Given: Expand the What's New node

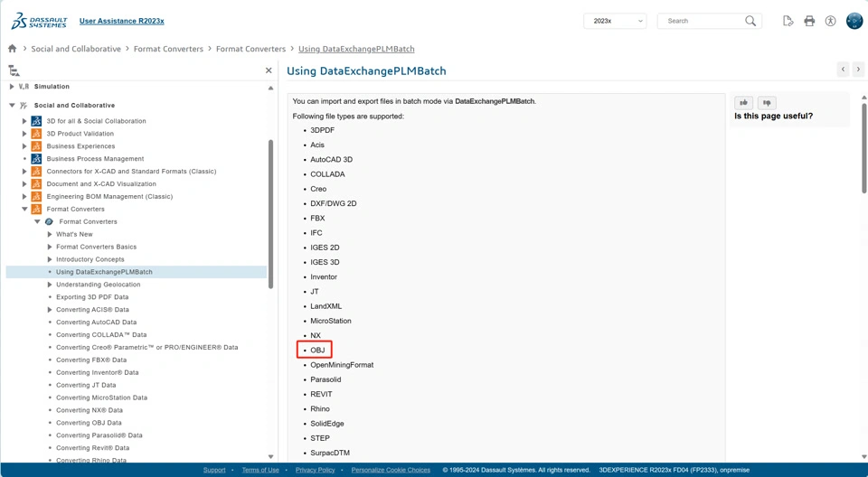Looking at the screenshot, I should [x=50, y=234].
